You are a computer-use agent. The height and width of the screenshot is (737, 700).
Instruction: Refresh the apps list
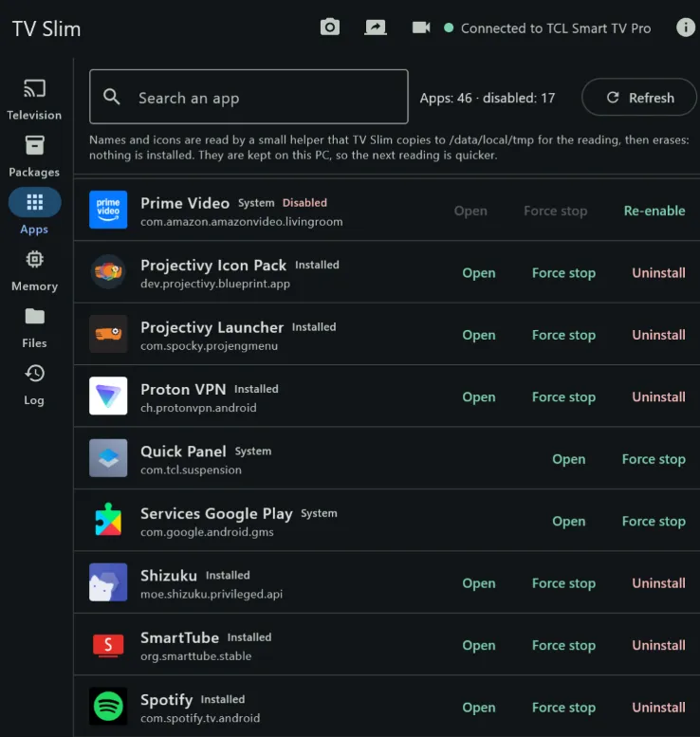point(639,98)
